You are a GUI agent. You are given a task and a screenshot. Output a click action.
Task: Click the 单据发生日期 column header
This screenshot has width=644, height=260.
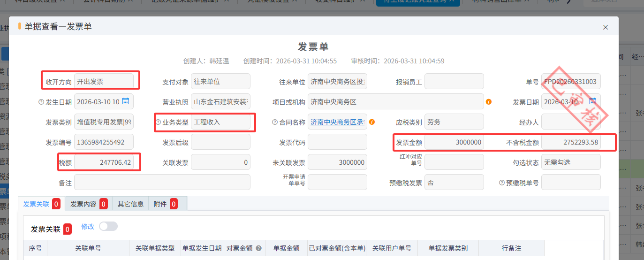click(x=202, y=248)
